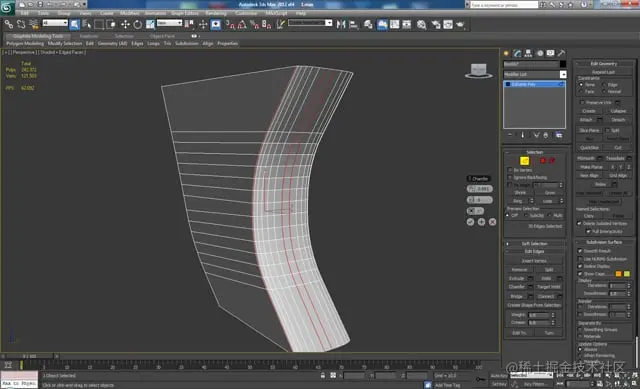Toggle the Isoline Display checkbox
The height and width of the screenshot is (389, 640).
tap(580, 266)
